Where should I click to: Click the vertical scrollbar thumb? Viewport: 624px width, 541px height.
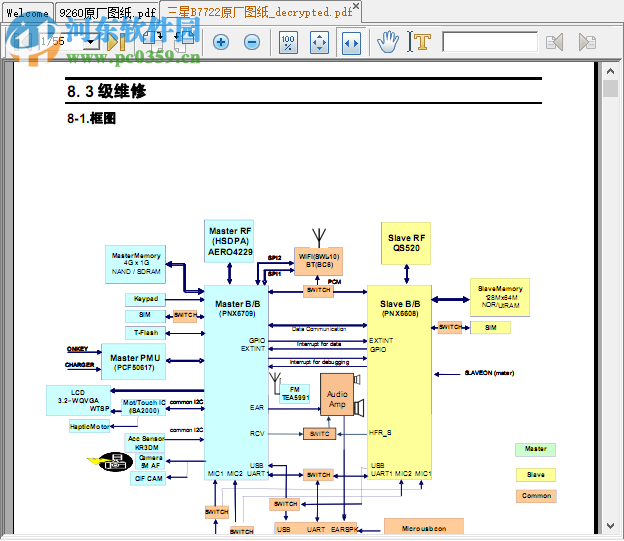pyautogui.click(x=610, y=88)
